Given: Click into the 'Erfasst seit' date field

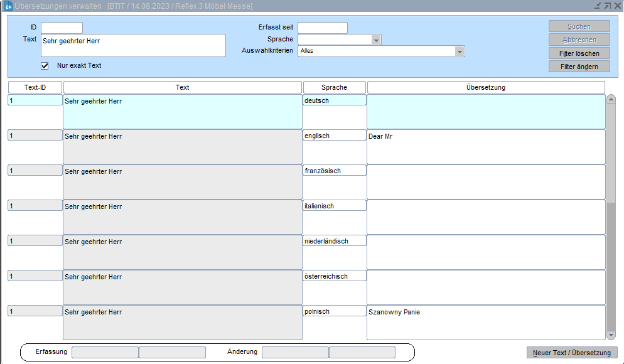Looking at the screenshot, I should (x=322, y=28).
